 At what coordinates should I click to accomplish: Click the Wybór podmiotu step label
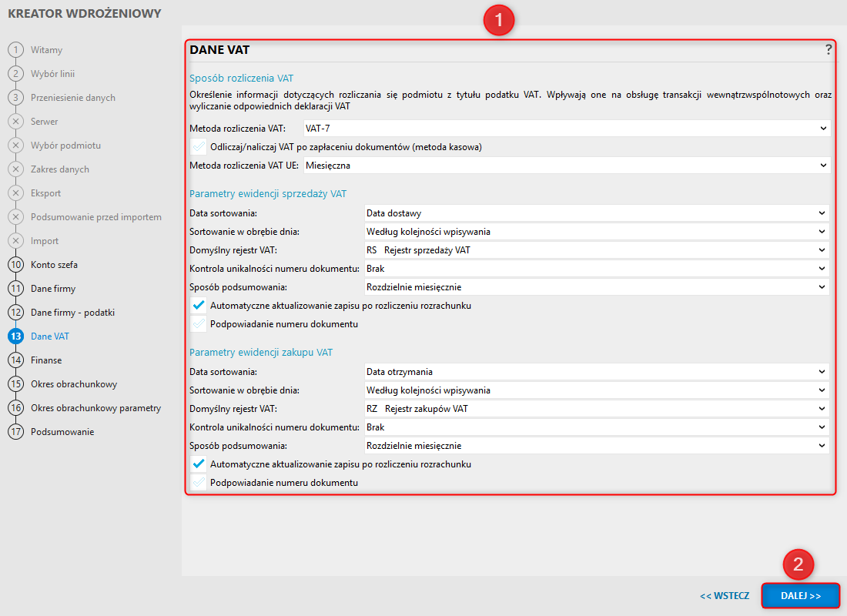(65, 146)
